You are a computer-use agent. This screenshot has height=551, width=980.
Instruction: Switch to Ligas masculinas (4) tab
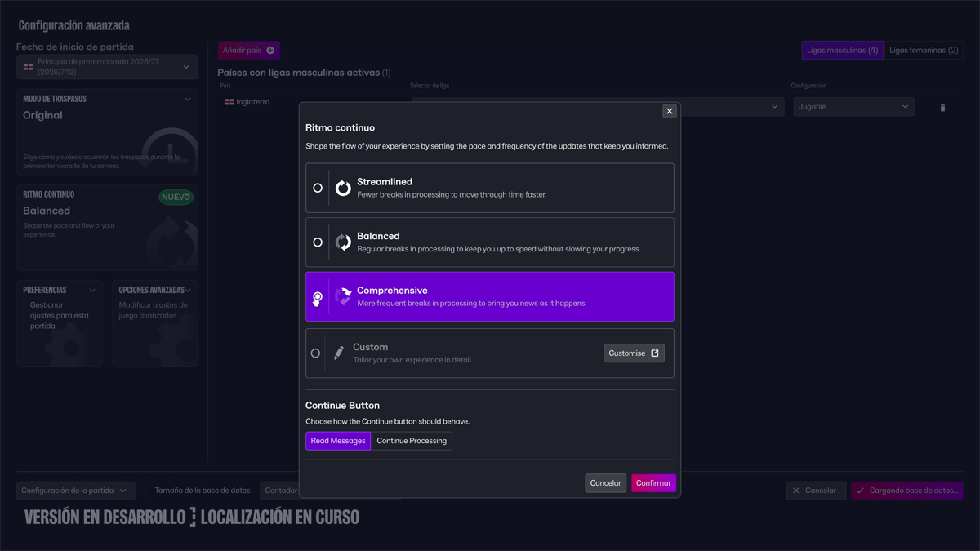[842, 51]
